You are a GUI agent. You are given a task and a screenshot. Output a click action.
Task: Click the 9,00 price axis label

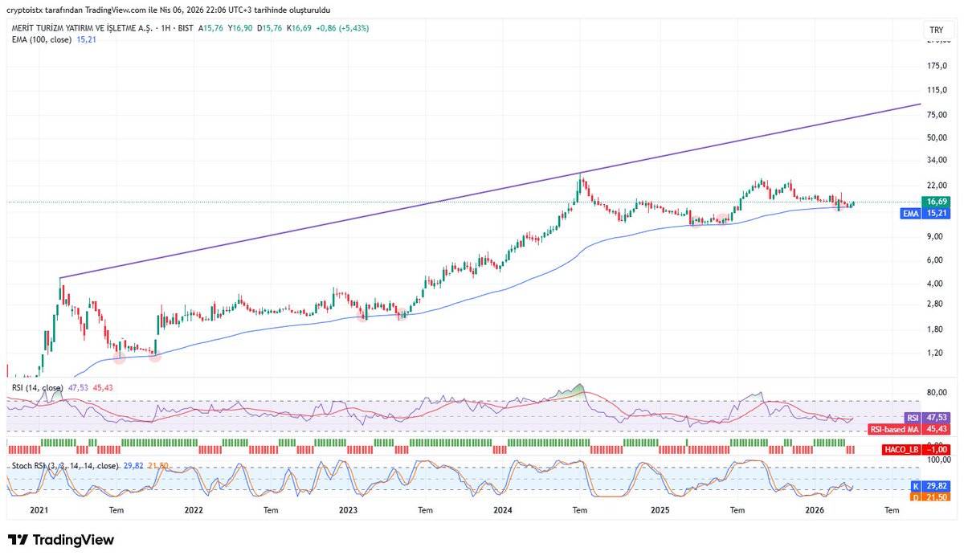coord(934,236)
